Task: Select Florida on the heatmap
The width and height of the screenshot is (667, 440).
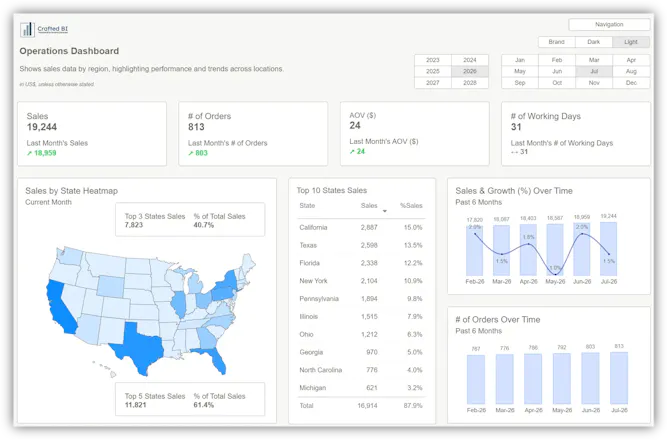Action: [216, 360]
